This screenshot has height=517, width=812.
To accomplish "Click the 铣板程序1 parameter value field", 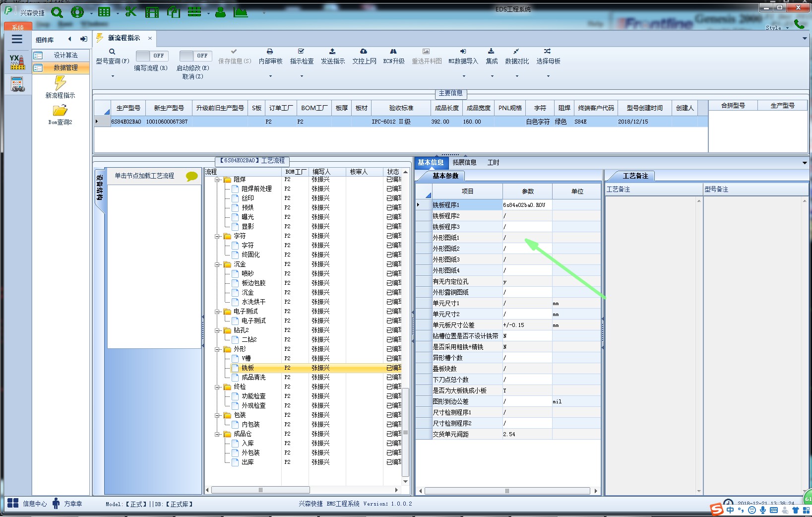I will click(527, 205).
